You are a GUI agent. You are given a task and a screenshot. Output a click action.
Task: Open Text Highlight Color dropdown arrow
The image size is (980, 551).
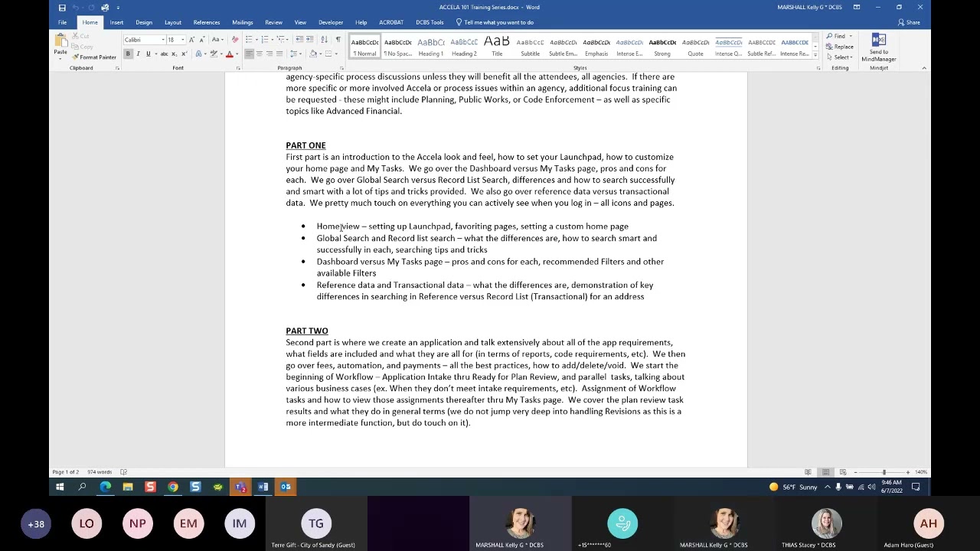click(221, 54)
